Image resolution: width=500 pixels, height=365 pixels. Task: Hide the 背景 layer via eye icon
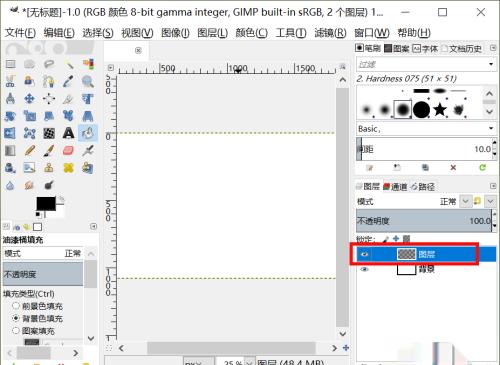coord(365,269)
